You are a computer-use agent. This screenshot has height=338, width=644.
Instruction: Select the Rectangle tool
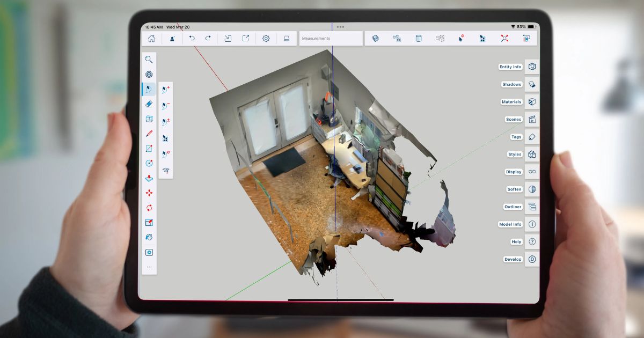click(149, 149)
